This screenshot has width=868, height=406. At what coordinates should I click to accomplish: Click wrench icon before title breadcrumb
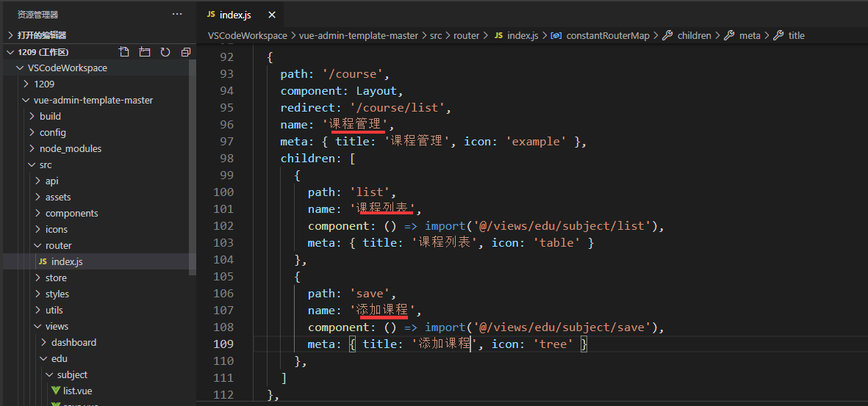pos(778,35)
